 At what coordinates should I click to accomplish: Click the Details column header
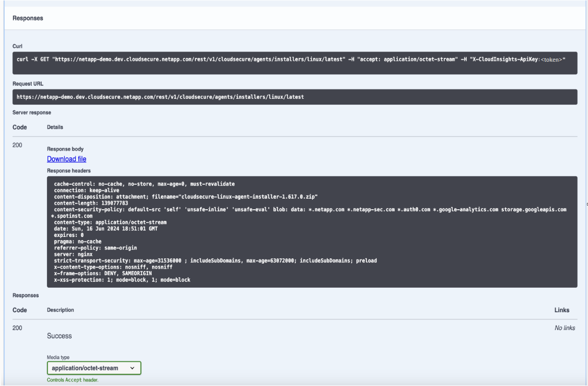tap(56, 127)
